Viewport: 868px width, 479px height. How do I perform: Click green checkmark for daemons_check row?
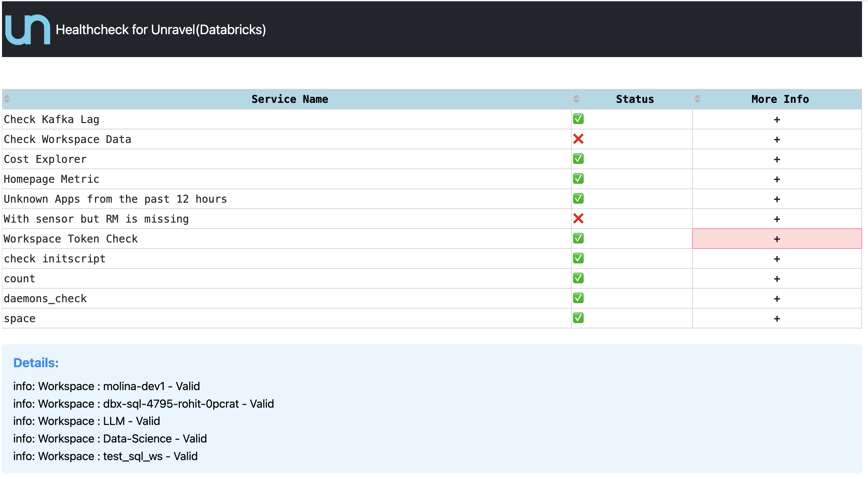(x=578, y=298)
